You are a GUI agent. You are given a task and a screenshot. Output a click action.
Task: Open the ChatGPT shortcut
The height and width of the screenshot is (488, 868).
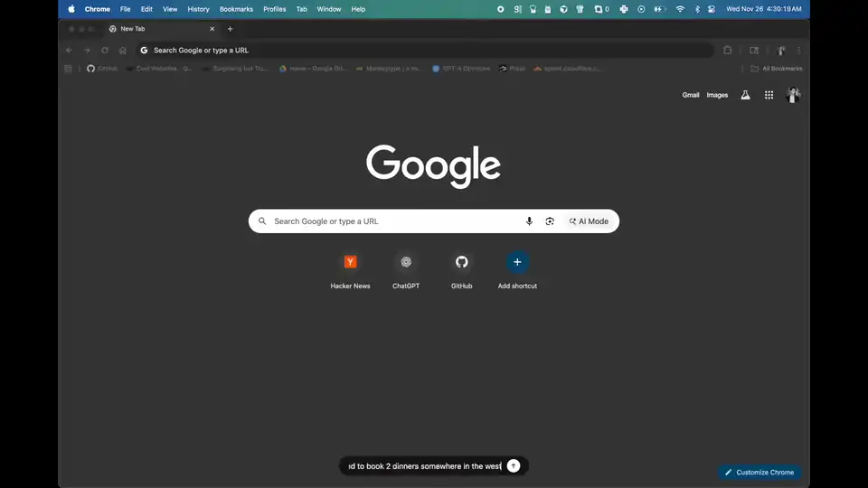pos(406,271)
